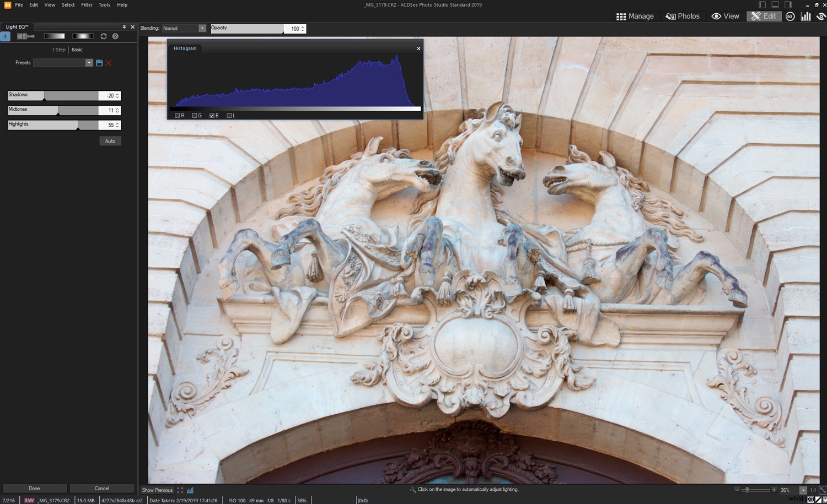
Task: Switch to the 1-Step tab
Action: coord(58,50)
